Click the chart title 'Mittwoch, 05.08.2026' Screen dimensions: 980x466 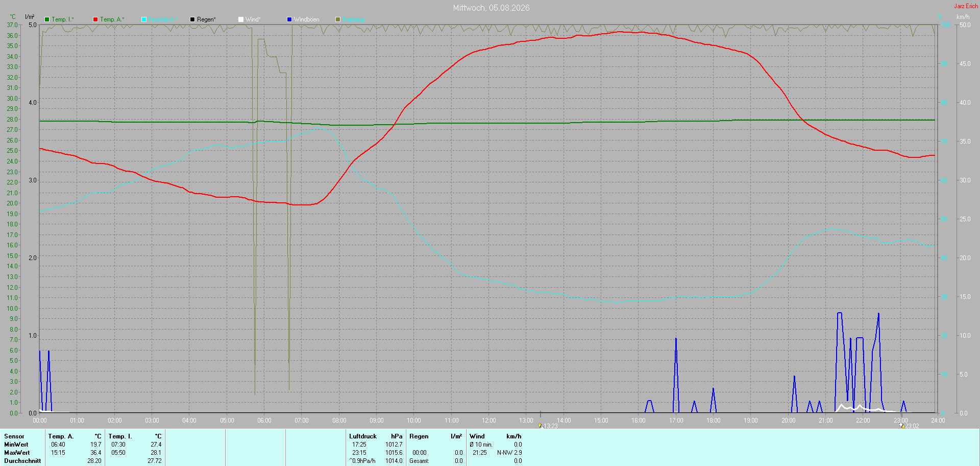click(492, 8)
